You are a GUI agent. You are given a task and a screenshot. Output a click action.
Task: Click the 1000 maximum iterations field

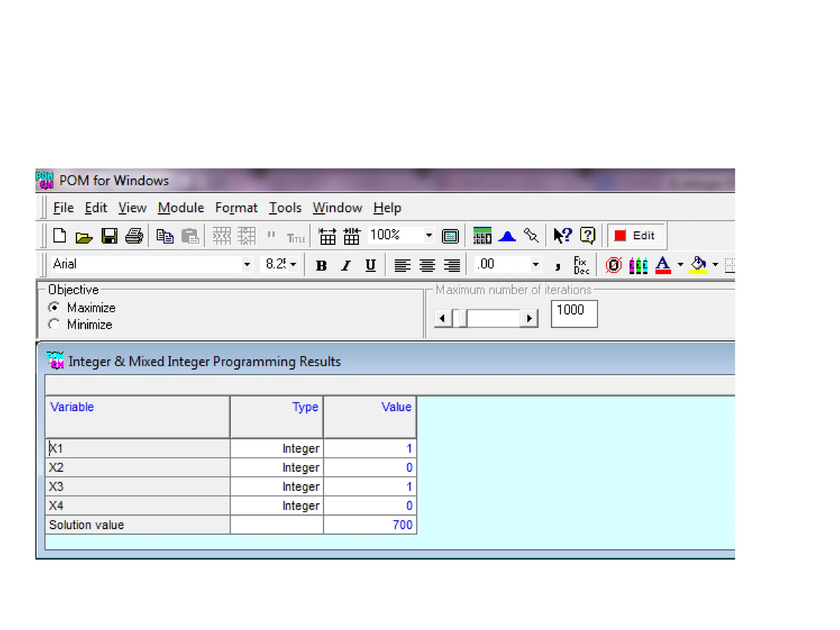pyautogui.click(x=574, y=314)
